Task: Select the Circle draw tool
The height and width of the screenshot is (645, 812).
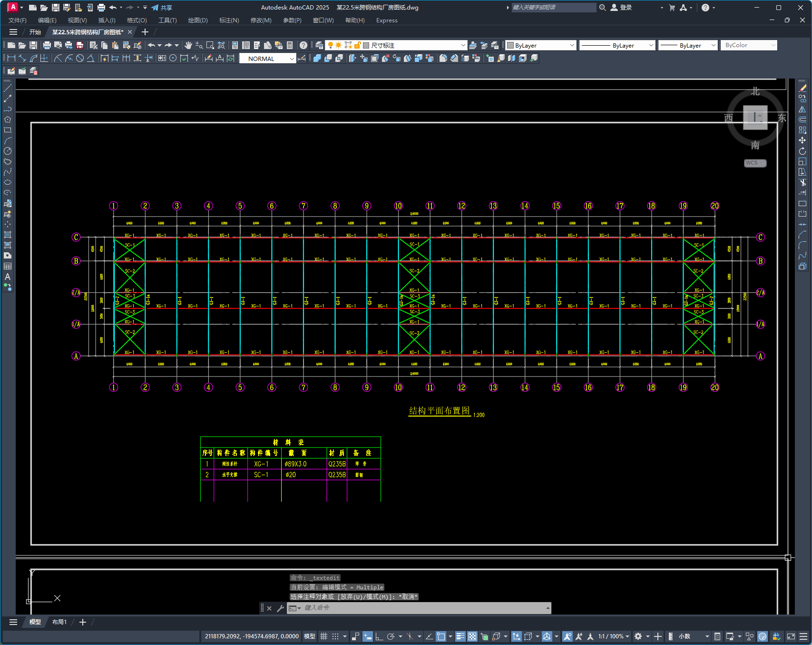Action: [8, 151]
